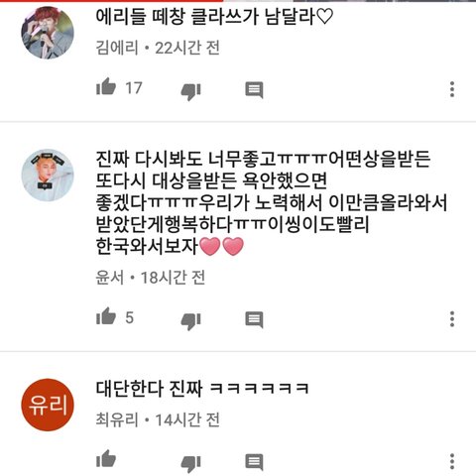Open the 김에리 username link

(117, 48)
